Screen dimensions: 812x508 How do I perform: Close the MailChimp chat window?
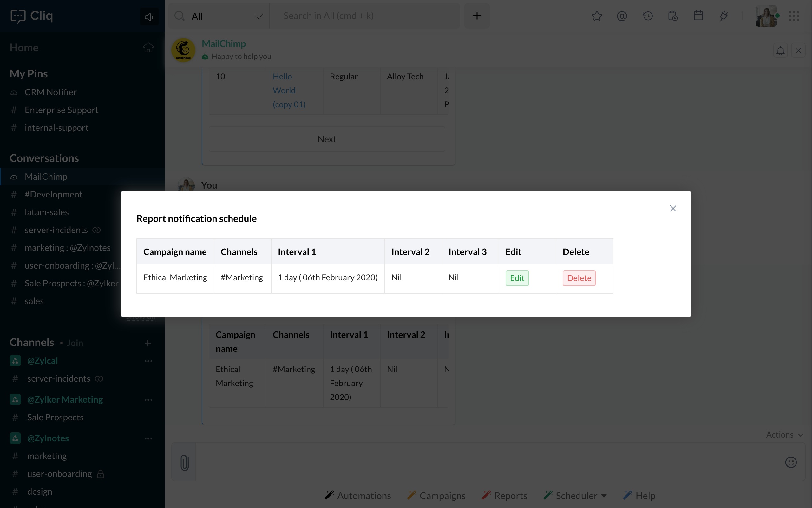pos(798,51)
